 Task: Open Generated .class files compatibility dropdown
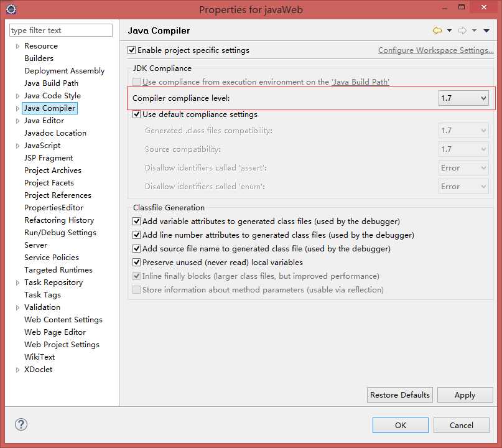click(463, 131)
